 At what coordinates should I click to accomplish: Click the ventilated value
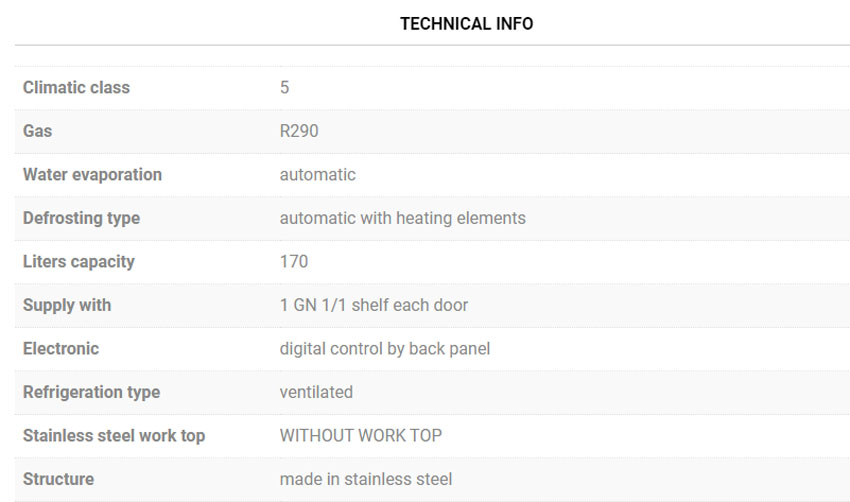pyautogui.click(x=316, y=392)
